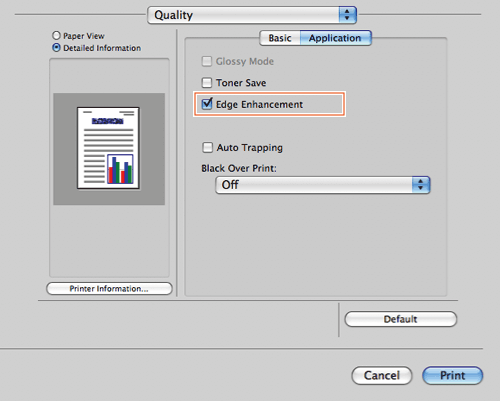Select the Paper View radio button
This screenshot has width=500, height=401.
pos(56,35)
